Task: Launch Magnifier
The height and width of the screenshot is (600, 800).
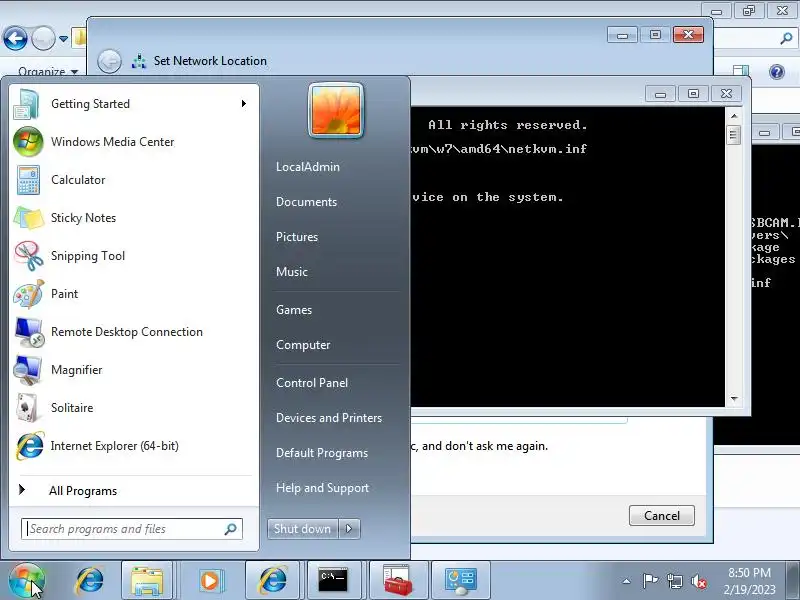Action: pyautogui.click(x=134, y=370)
